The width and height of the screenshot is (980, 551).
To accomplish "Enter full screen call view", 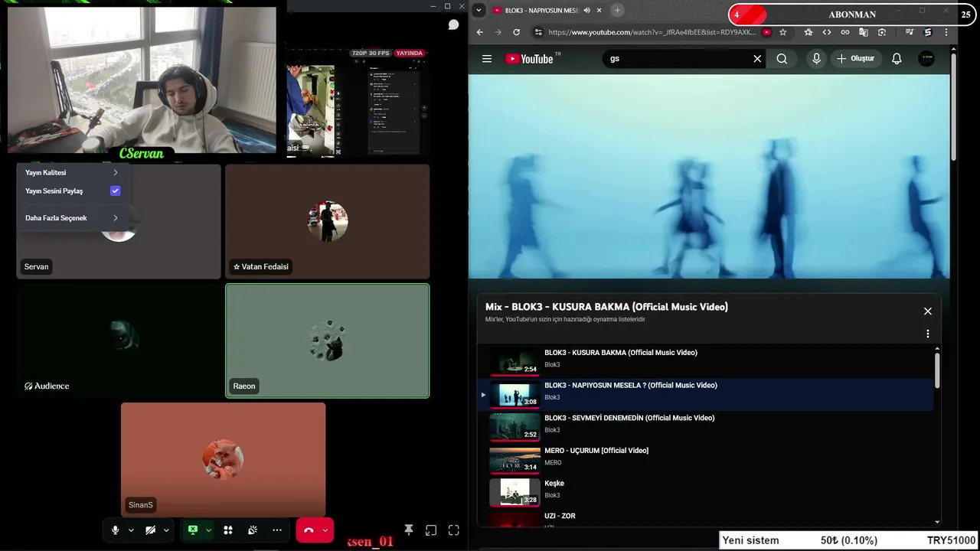I will [x=454, y=530].
